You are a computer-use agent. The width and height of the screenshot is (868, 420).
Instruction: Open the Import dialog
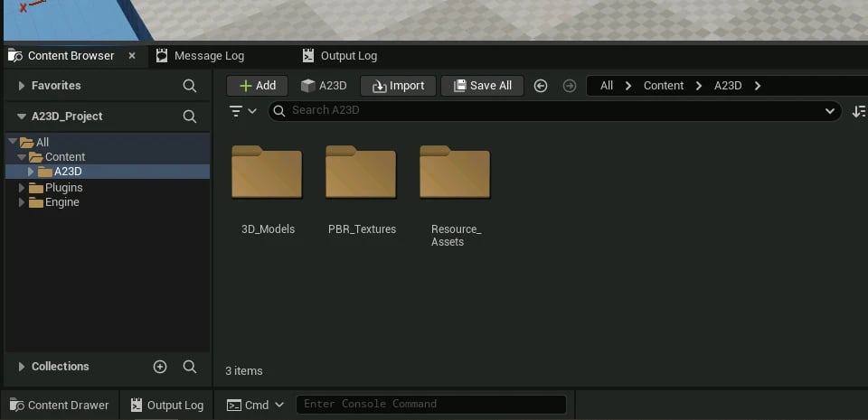coord(398,86)
